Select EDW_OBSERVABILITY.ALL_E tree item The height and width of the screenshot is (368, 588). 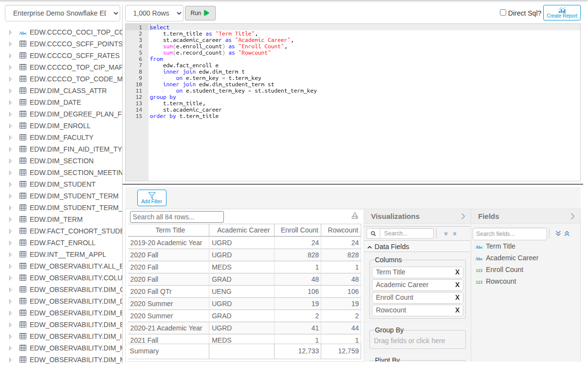point(76,266)
